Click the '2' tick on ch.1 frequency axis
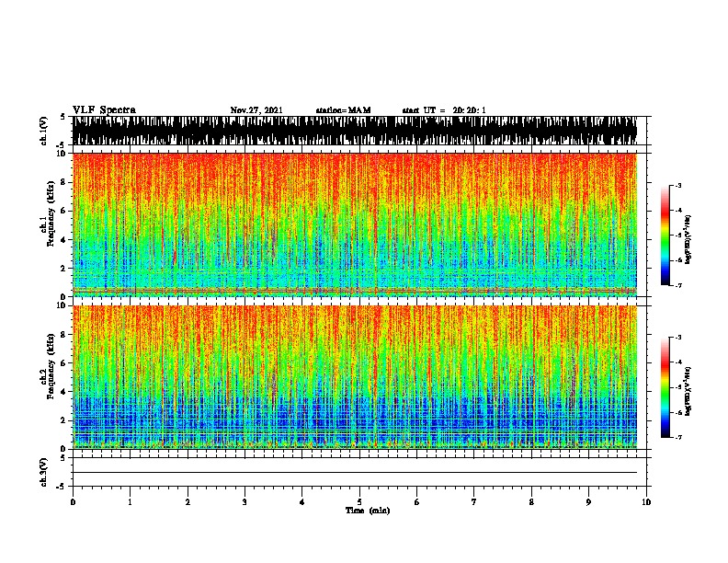The image size is (728, 563). click(64, 269)
